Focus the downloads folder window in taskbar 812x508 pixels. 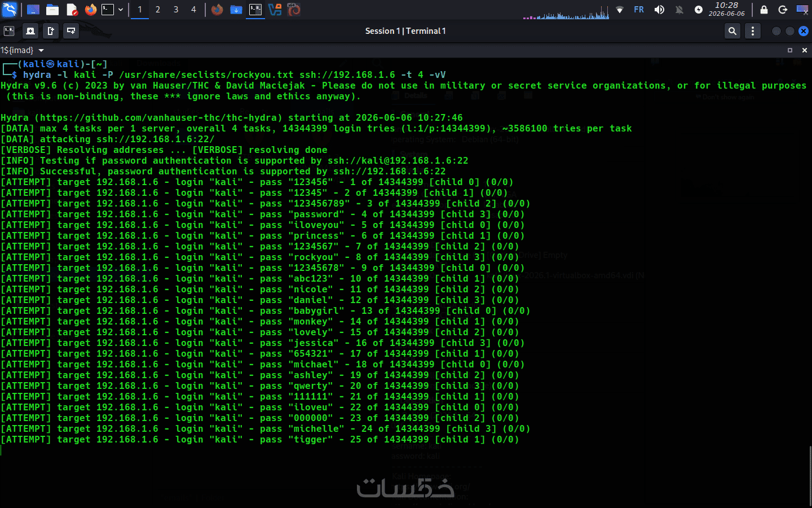pos(236,10)
